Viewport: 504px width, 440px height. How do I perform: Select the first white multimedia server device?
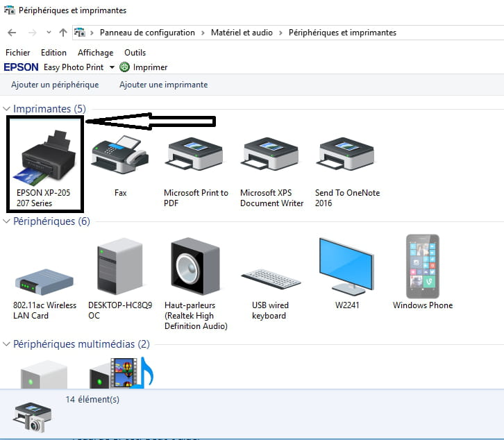[44, 375]
